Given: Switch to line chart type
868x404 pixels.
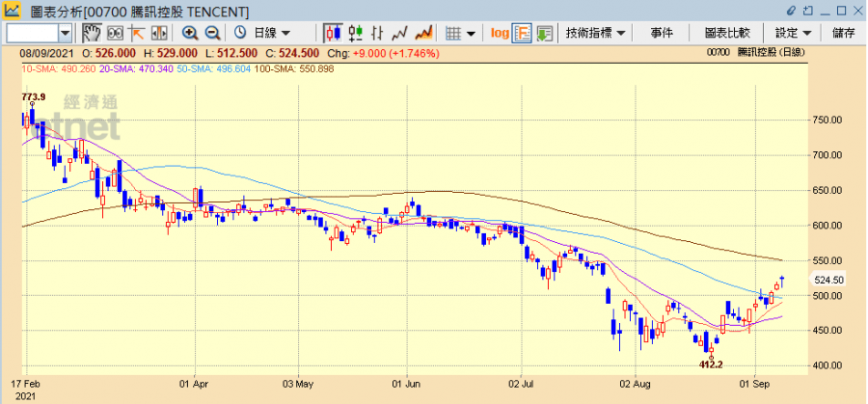Looking at the screenshot, I should (398, 33).
